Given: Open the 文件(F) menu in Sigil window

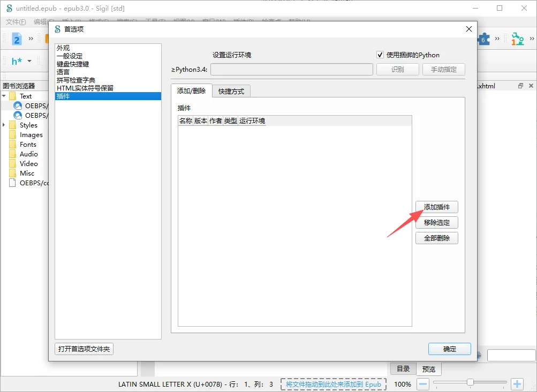Looking at the screenshot, I should tap(16, 21).
